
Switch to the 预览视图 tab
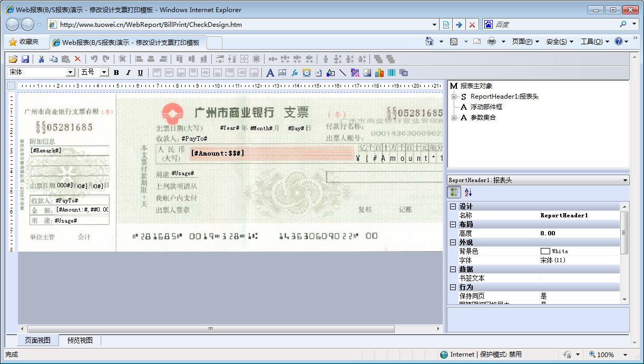(x=80, y=340)
